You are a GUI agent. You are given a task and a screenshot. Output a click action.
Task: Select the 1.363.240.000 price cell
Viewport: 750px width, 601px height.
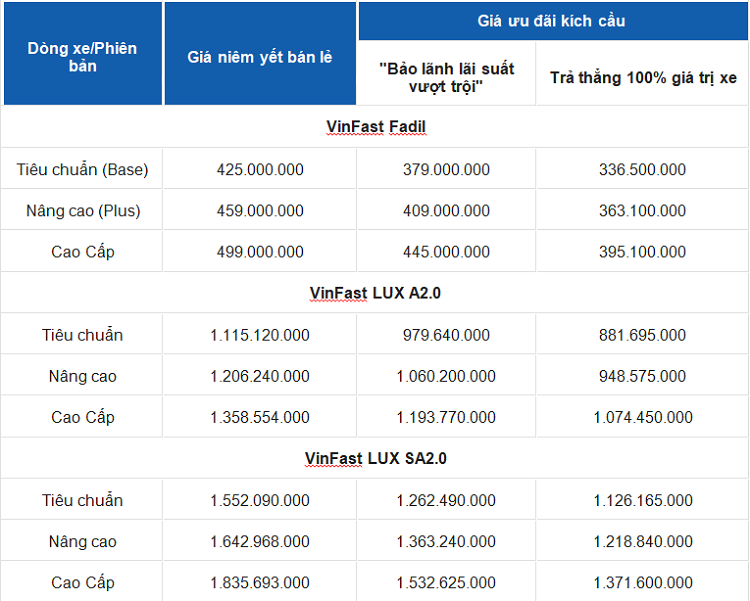coord(446,542)
